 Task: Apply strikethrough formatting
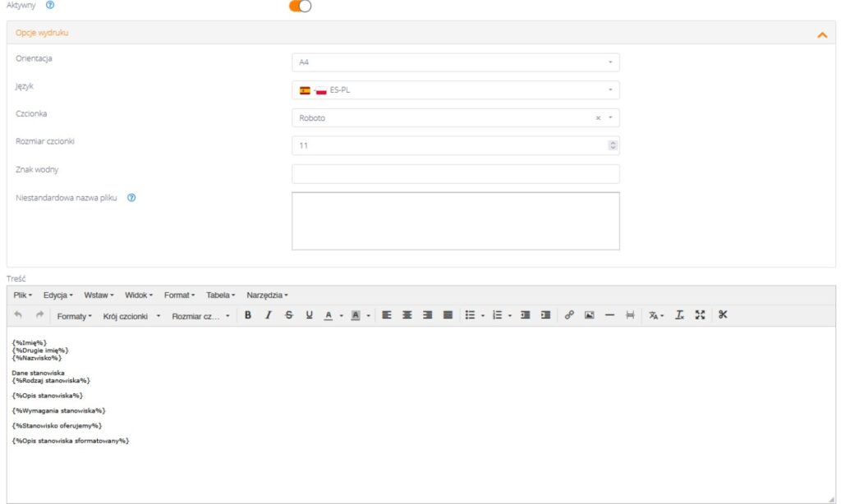point(288,315)
